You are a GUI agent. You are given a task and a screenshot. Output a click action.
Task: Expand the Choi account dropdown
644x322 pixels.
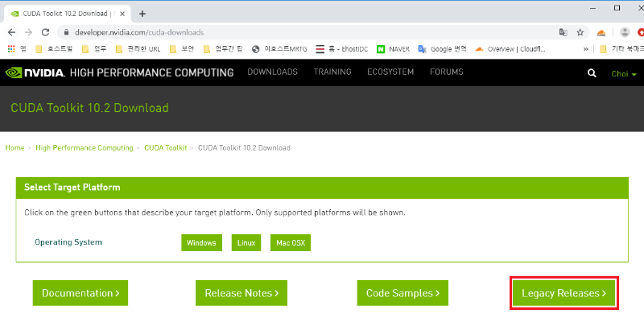pyautogui.click(x=623, y=73)
